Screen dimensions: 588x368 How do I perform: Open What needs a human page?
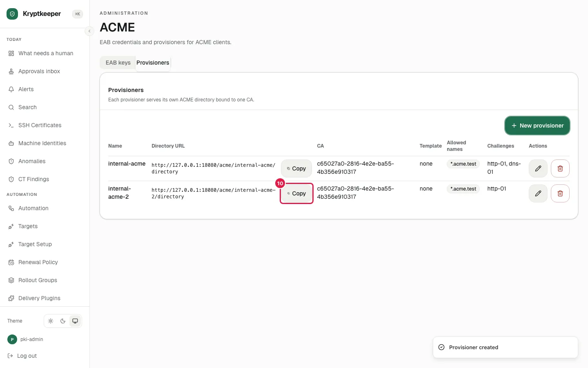pyautogui.click(x=45, y=53)
